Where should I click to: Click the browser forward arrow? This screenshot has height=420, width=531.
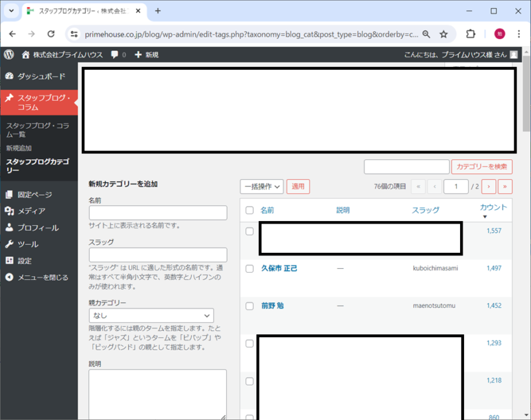[31, 34]
